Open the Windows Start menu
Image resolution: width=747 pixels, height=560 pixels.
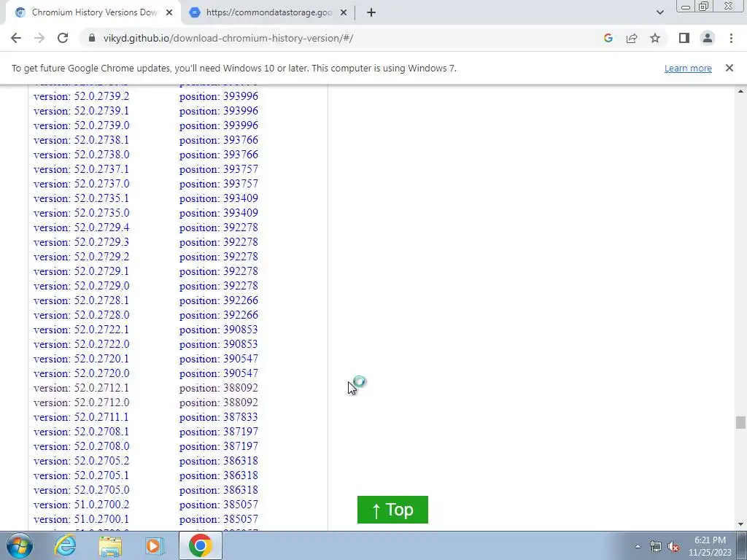tap(20, 545)
